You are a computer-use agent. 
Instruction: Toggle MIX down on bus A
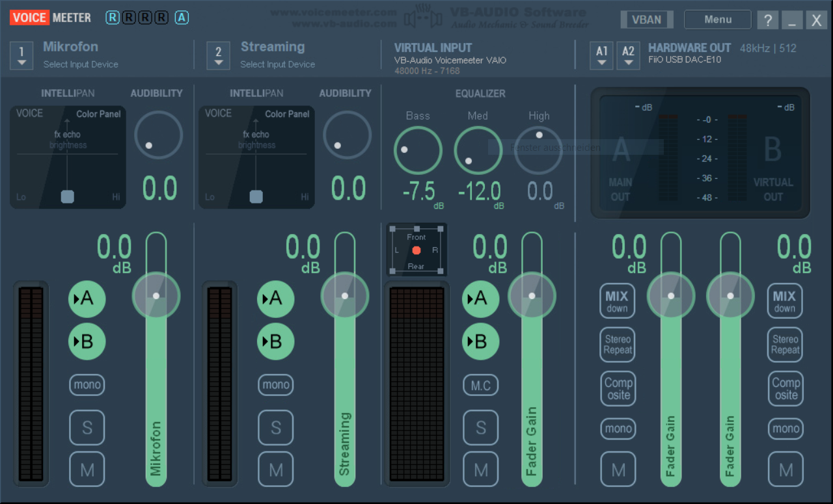pos(617,301)
